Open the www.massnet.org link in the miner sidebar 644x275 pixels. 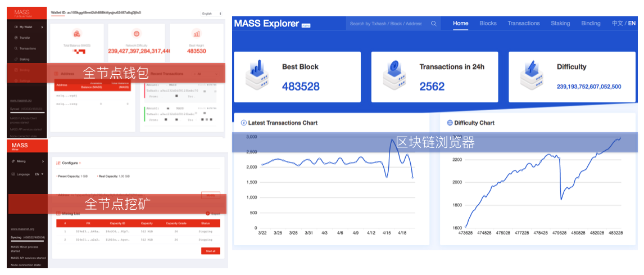coord(22,228)
